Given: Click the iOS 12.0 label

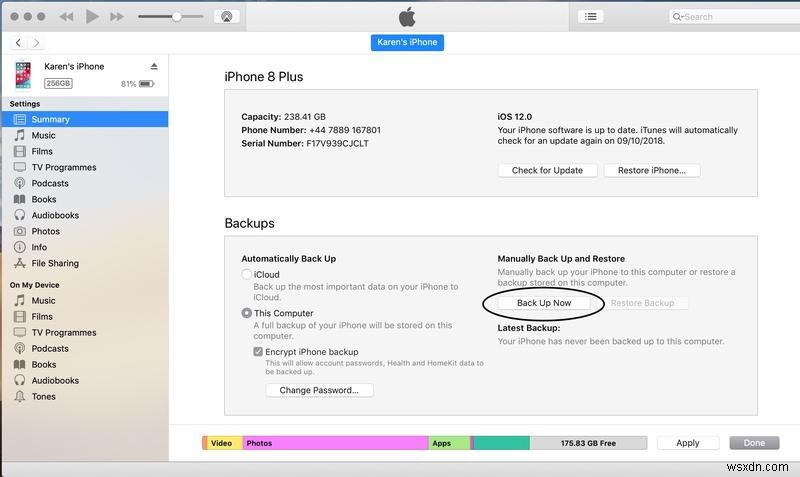Looking at the screenshot, I should (x=515, y=117).
